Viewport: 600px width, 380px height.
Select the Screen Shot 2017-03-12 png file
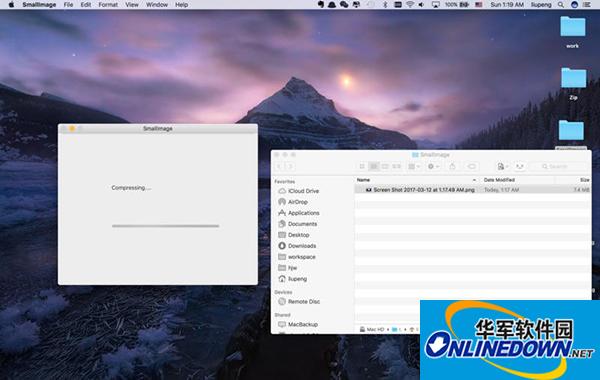[472, 189]
